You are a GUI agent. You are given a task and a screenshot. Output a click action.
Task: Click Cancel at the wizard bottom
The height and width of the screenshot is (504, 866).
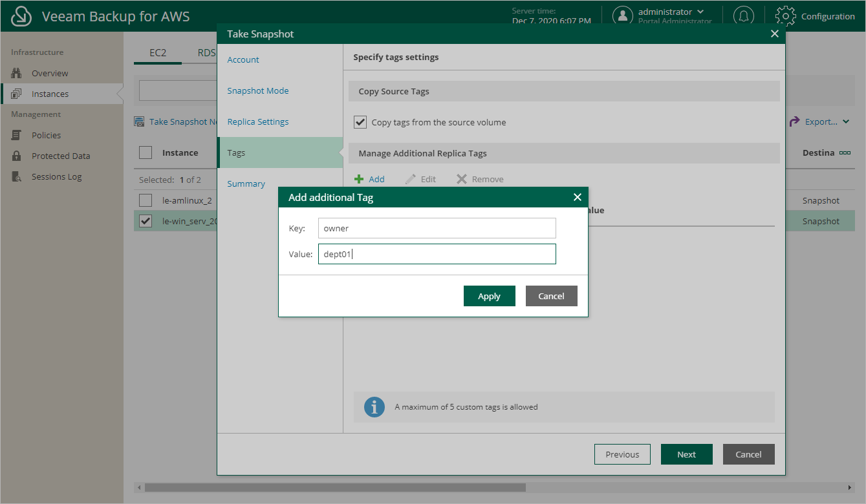749,454
